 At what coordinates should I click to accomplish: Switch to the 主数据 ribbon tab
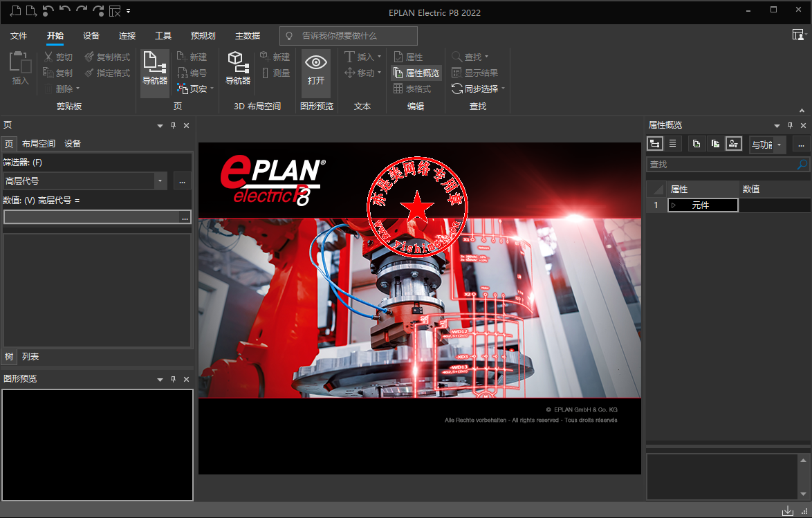click(248, 36)
